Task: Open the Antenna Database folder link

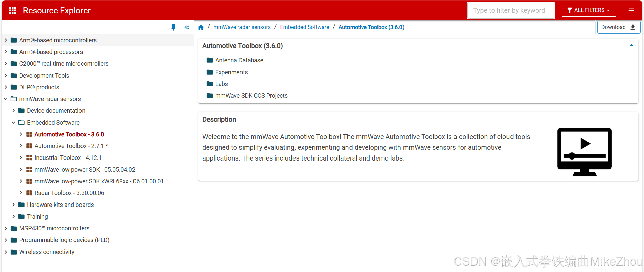Action: [239, 60]
